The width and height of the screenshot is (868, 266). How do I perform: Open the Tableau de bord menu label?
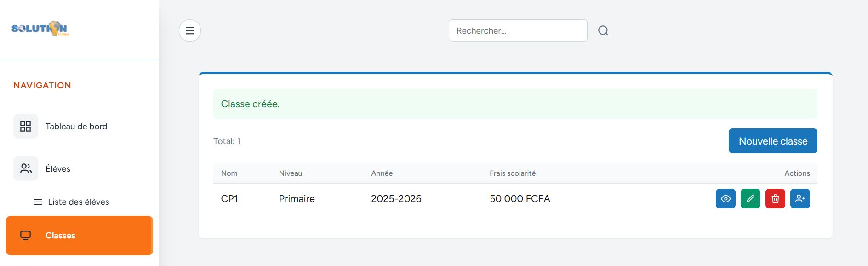[x=76, y=127]
